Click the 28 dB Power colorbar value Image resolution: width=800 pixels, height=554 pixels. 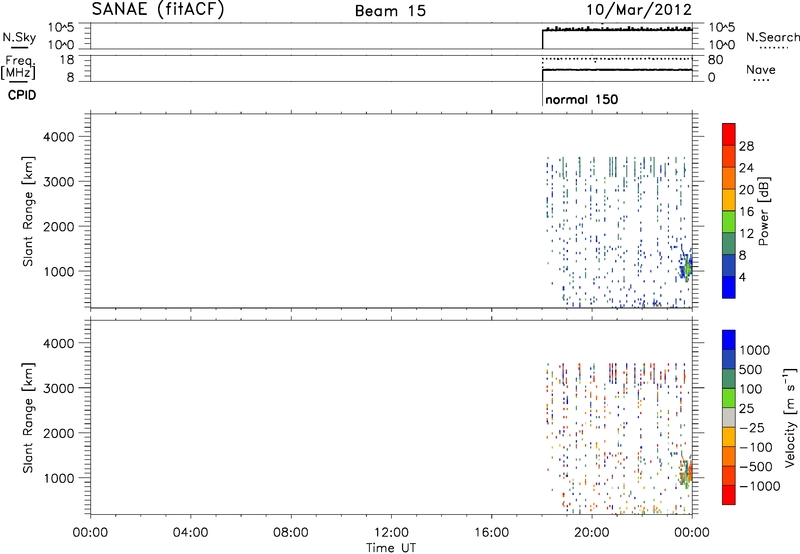tap(746, 146)
